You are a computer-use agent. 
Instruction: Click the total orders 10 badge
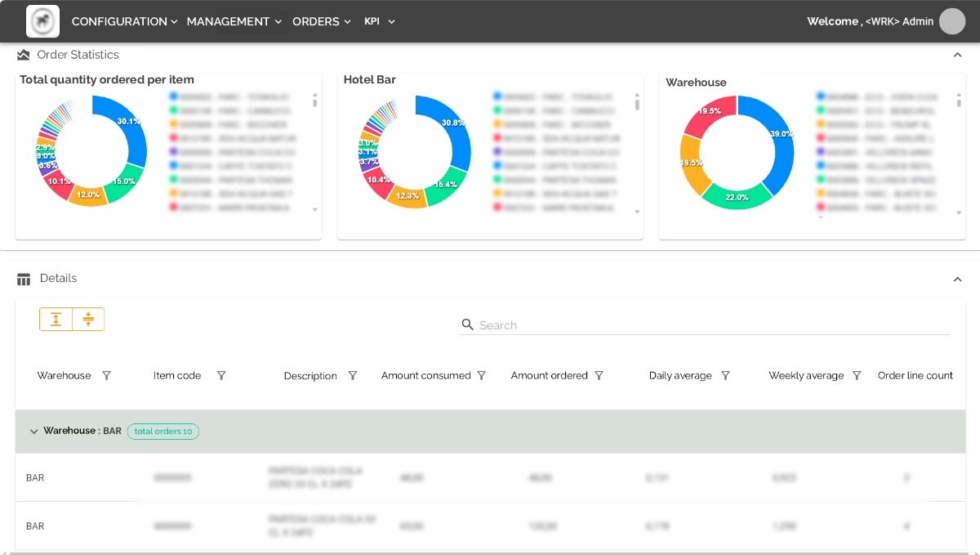click(x=163, y=431)
